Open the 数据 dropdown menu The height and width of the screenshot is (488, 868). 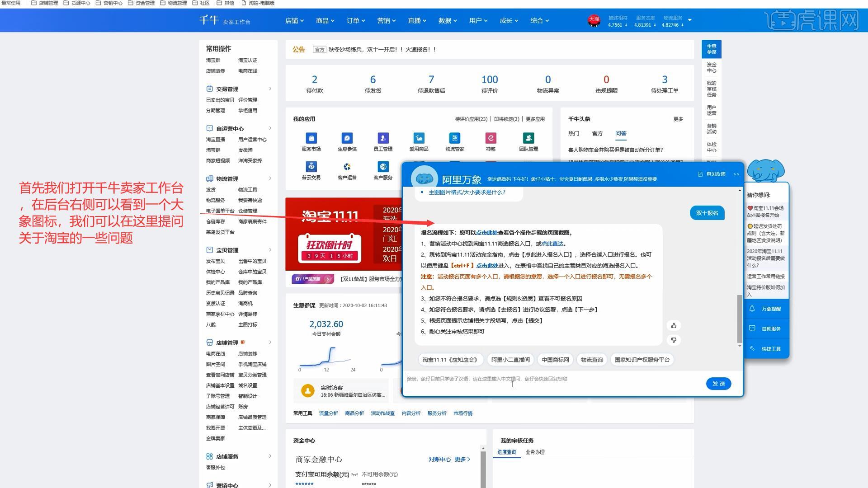[448, 20]
